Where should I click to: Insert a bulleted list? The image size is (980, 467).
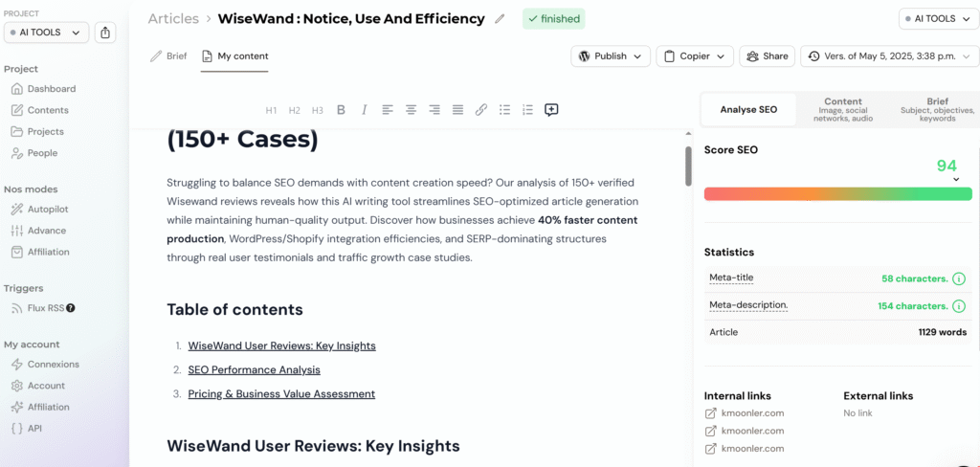click(504, 110)
